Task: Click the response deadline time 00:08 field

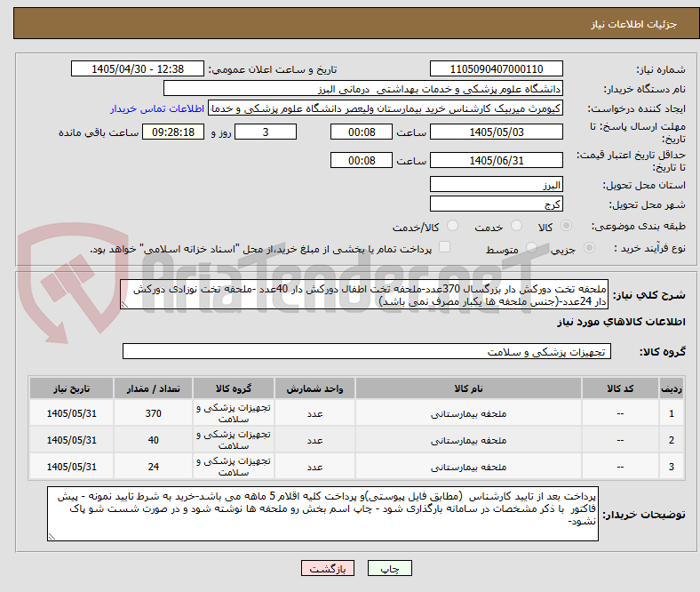Action: pyautogui.click(x=362, y=132)
